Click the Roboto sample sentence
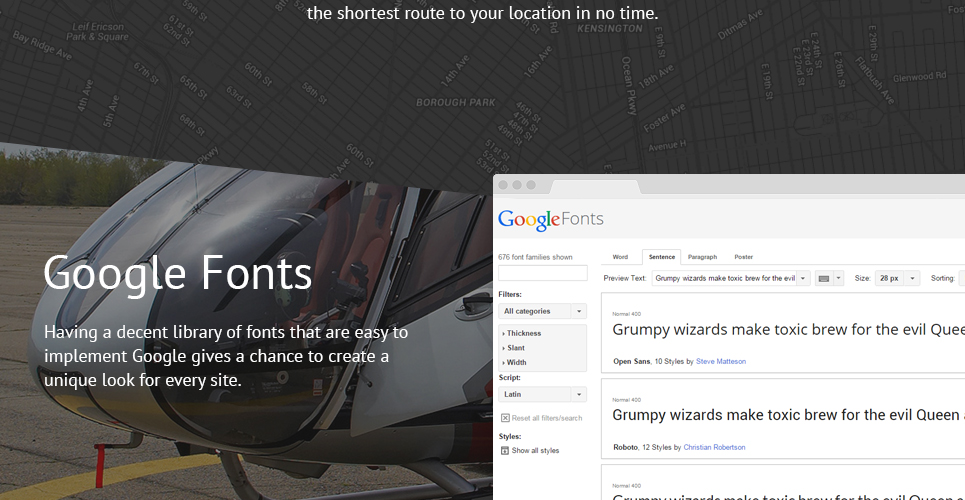 pyautogui.click(x=788, y=415)
